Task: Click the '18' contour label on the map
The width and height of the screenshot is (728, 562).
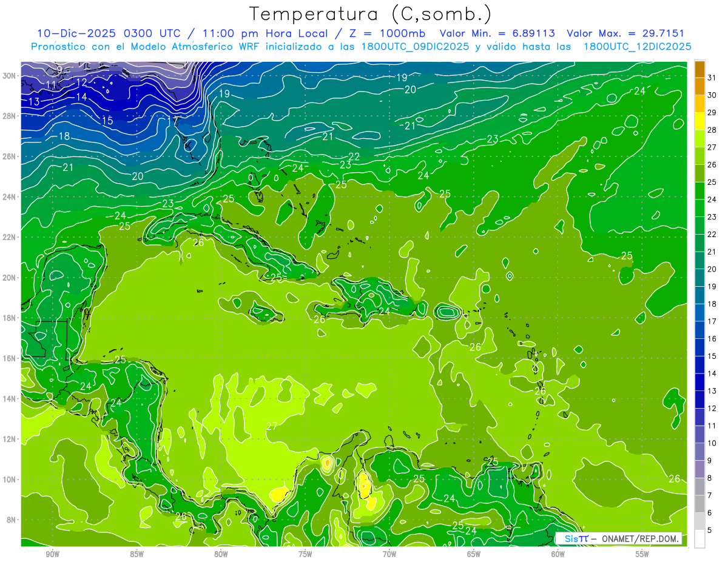Action: click(x=64, y=136)
